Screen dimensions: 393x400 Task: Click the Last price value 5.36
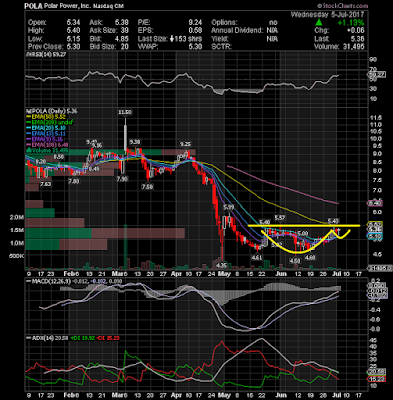pos(357,39)
